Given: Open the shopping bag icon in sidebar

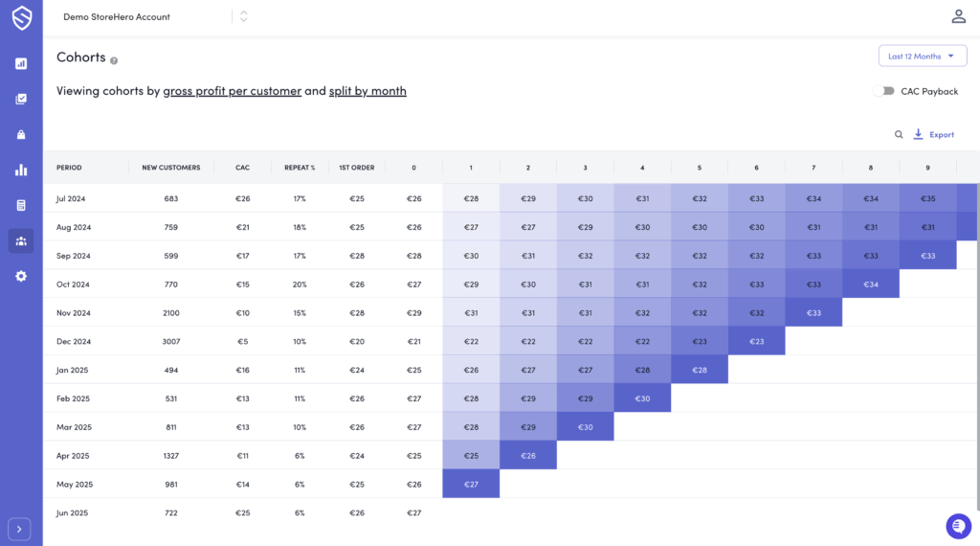Looking at the screenshot, I should click(x=21, y=134).
